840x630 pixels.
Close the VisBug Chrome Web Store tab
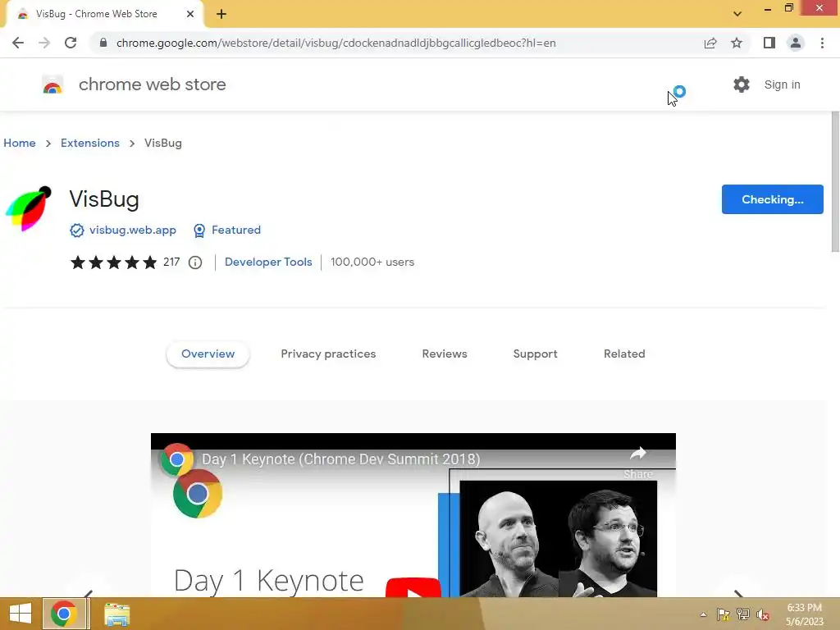[190, 14]
